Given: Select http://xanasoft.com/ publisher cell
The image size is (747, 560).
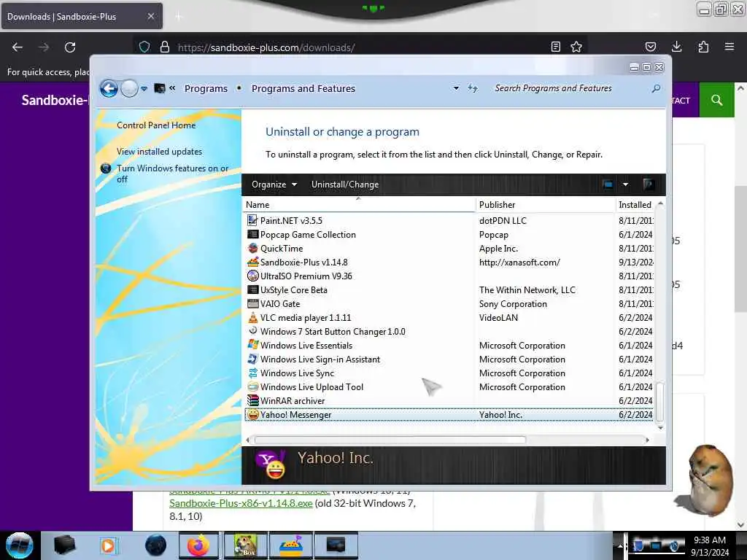Looking at the screenshot, I should (x=519, y=262).
